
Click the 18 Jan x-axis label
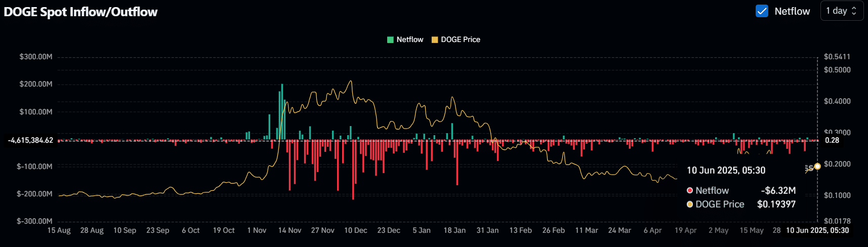point(454,230)
